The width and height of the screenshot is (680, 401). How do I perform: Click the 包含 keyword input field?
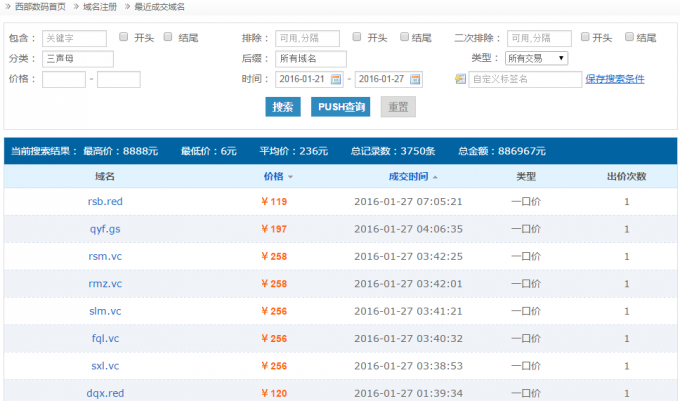tap(74, 38)
